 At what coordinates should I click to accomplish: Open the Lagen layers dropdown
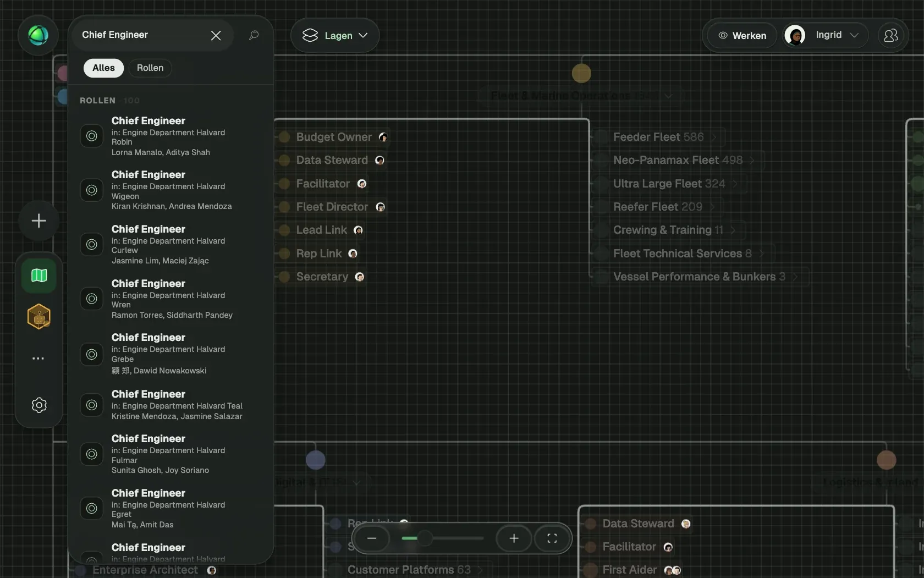[335, 35]
